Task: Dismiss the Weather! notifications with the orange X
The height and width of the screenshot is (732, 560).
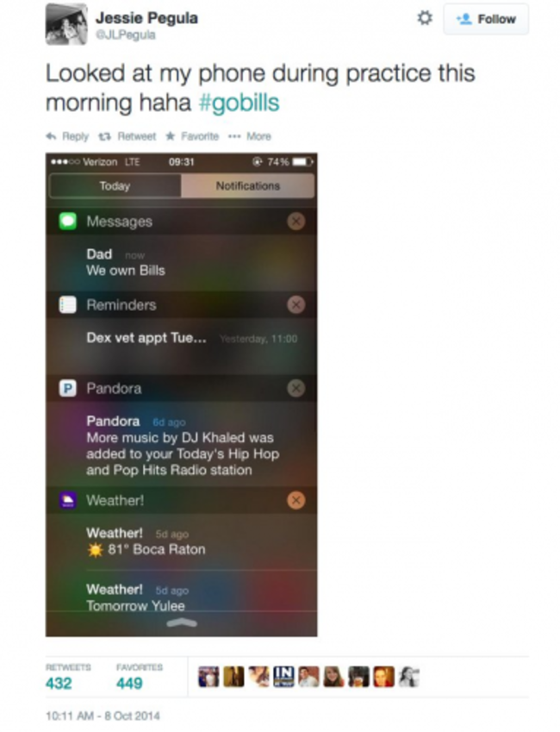Action: 296,500
